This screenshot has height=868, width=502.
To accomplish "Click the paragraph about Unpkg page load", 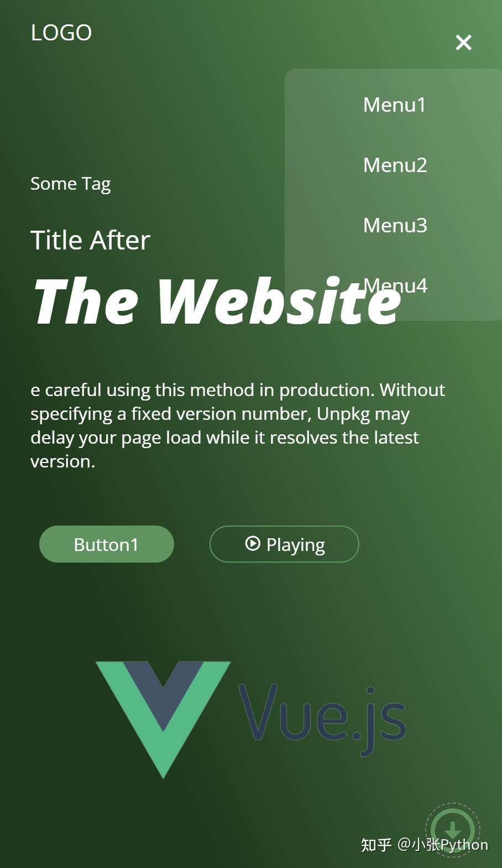I will (238, 425).
